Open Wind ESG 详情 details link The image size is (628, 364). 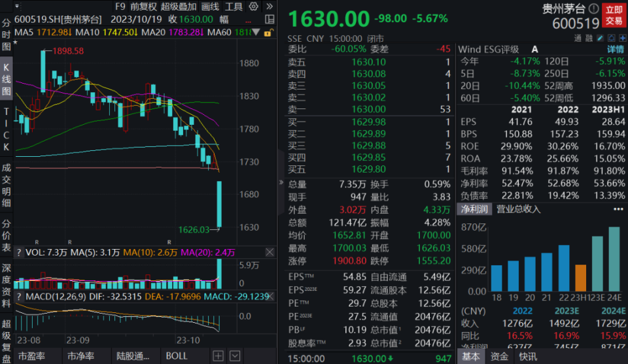click(x=616, y=49)
